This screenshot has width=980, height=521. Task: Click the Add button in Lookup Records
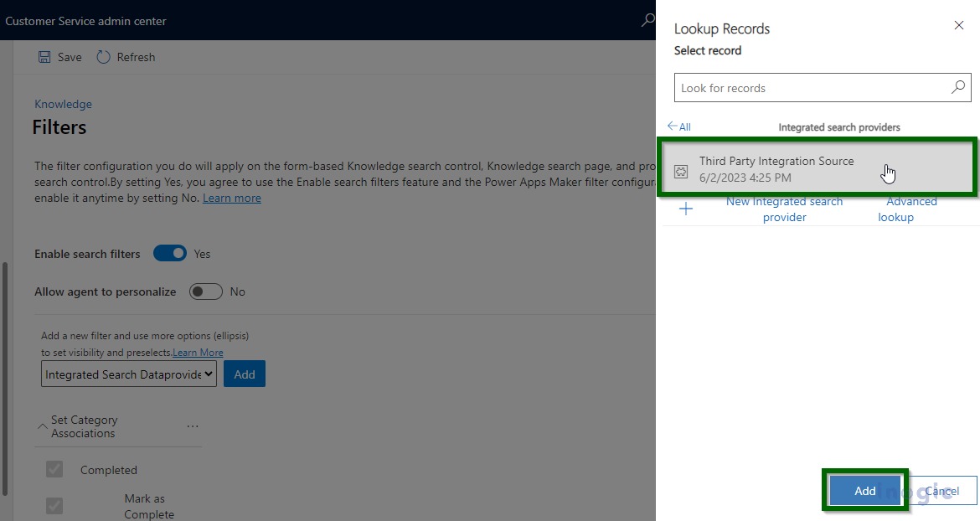click(865, 490)
